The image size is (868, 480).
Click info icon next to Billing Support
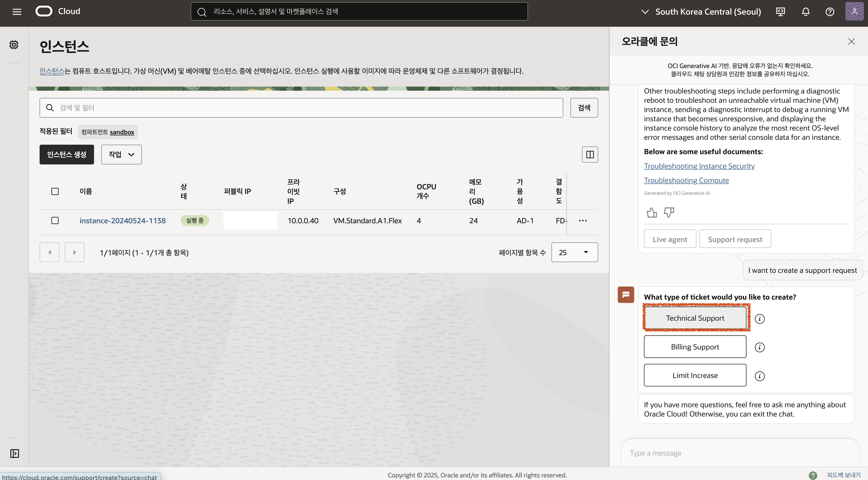coord(760,347)
